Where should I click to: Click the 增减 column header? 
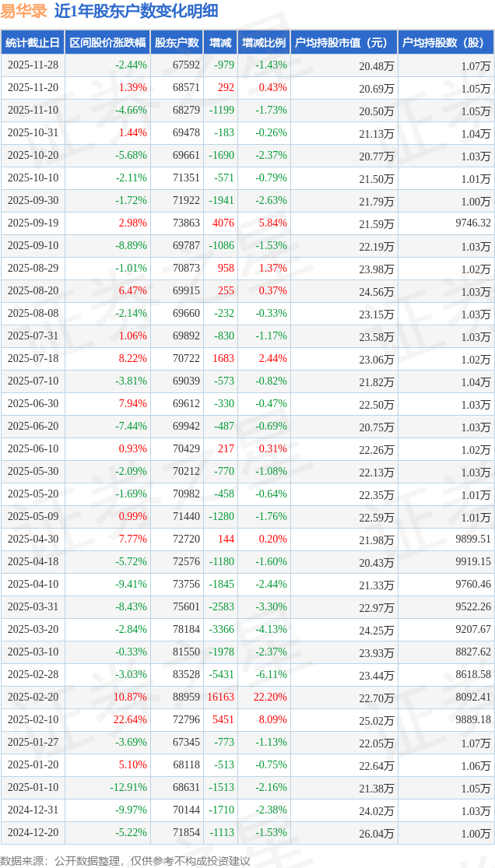220,43
